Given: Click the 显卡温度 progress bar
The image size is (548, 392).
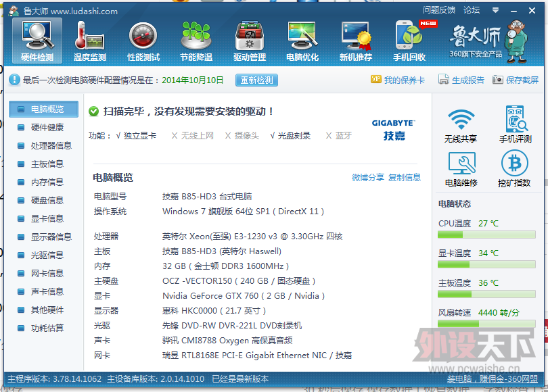Looking at the screenshot, I should pyautogui.click(x=486, y=264).
